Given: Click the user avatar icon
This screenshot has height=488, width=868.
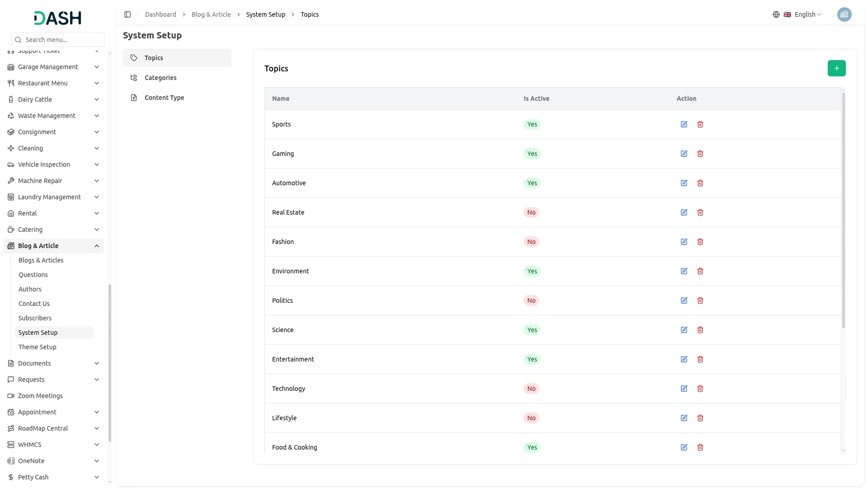Looking at the screenshot, I should [x=844, y=14].
